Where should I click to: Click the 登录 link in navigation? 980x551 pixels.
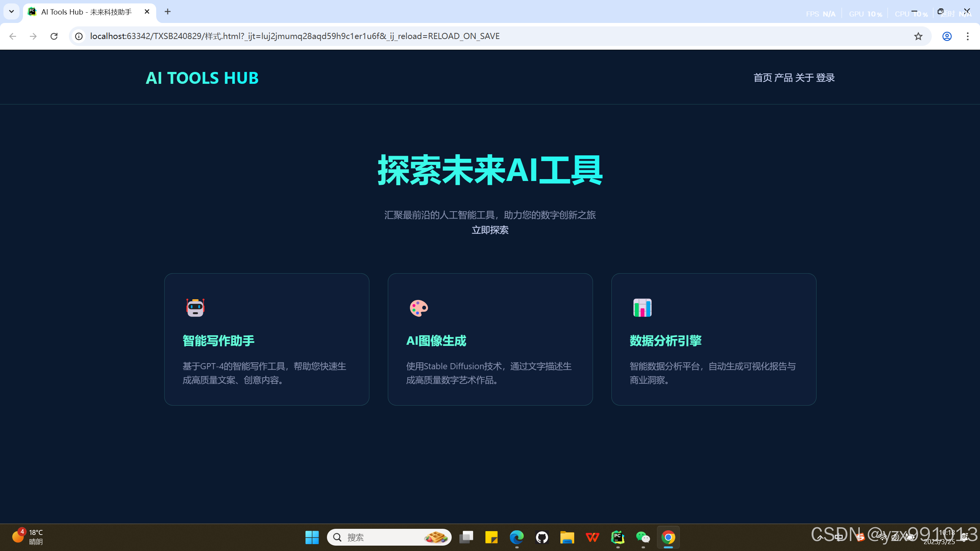pyautogui.click(x=825, y=78)
